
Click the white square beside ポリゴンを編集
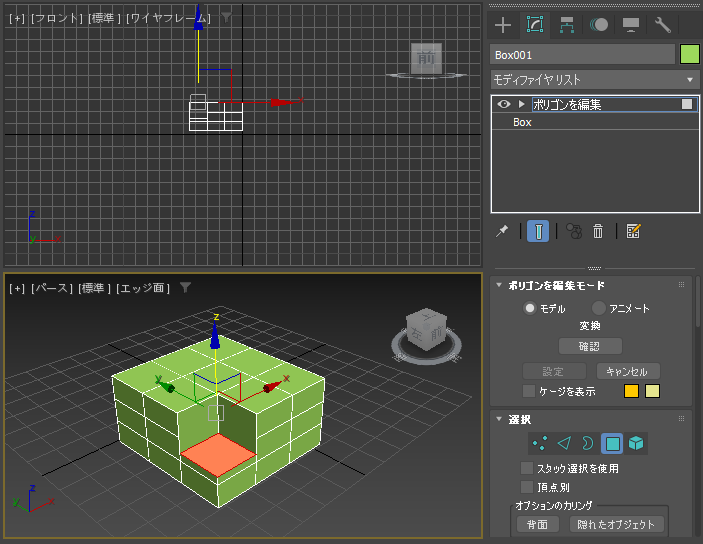click(687, 104)
